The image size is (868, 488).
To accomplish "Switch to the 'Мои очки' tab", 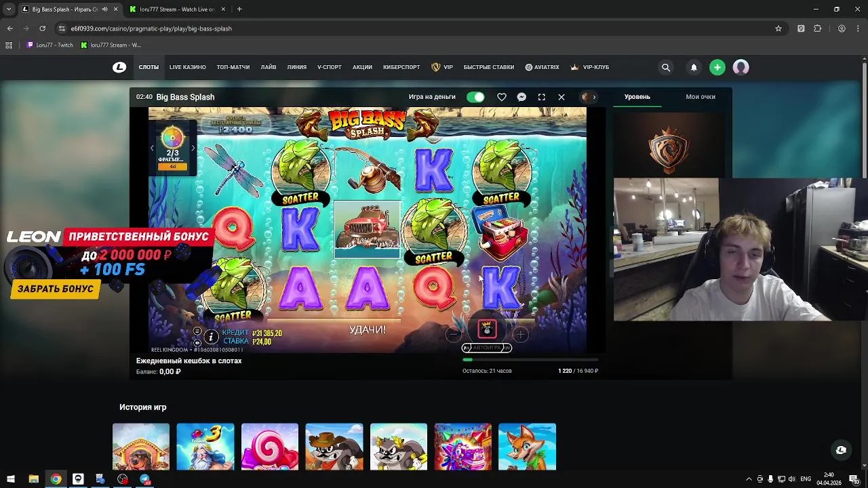I will (x=701, y=97).
